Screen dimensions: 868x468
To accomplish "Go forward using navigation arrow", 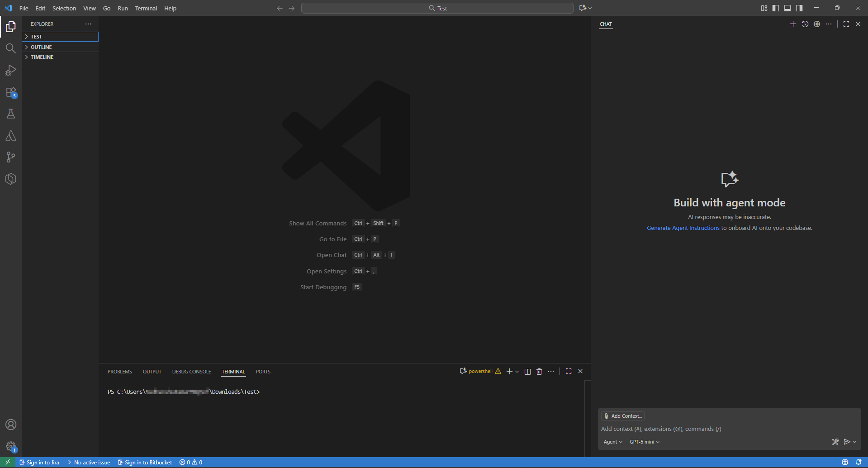I will (x=292, y=8).
